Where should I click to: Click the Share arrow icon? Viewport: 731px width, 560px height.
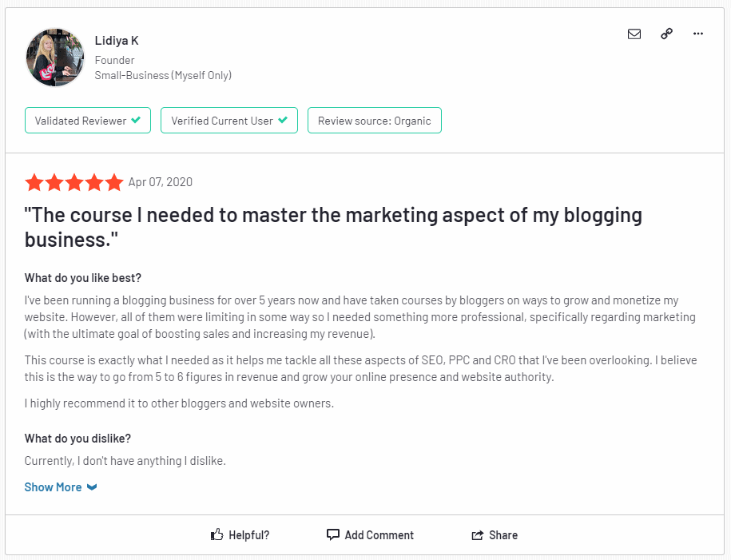point(478,535)
